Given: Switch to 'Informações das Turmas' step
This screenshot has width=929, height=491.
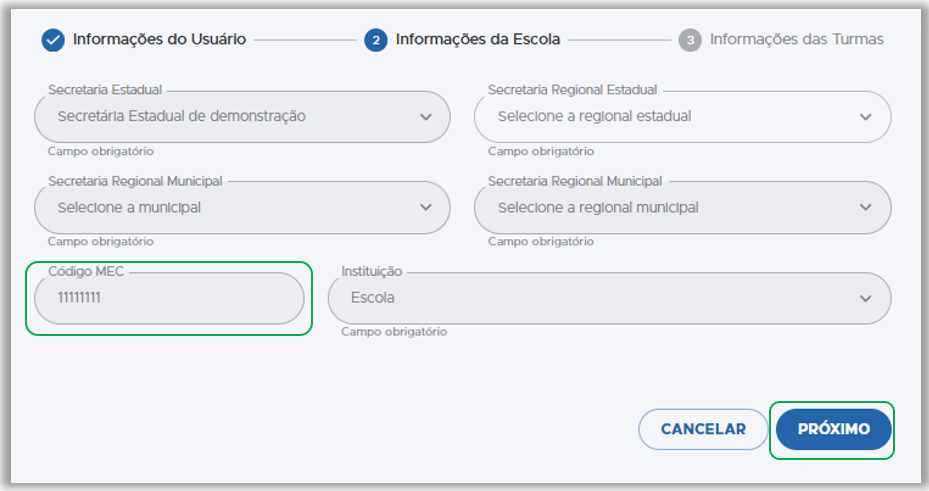Looking at the screenshot, I should click(796, 40).
